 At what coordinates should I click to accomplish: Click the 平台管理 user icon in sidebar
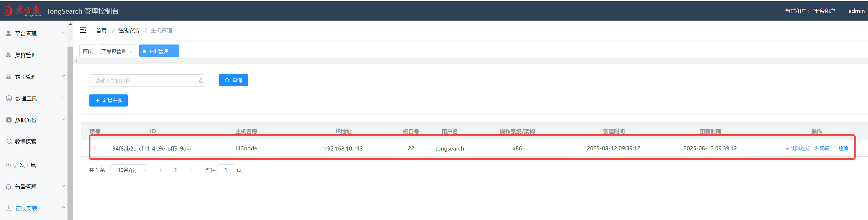tap(9, 33)
